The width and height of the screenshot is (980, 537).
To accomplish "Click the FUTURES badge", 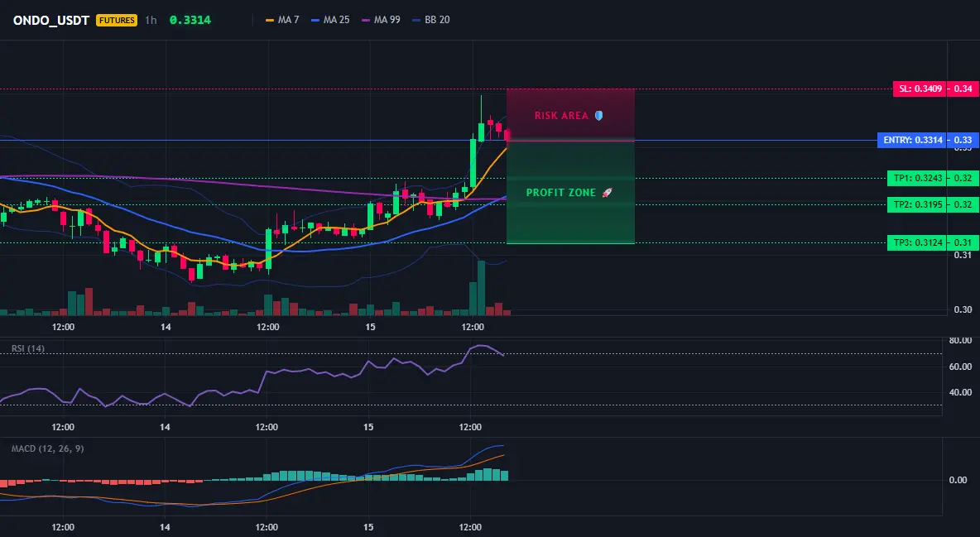I will pyautogui.click(x=116, y=20).
